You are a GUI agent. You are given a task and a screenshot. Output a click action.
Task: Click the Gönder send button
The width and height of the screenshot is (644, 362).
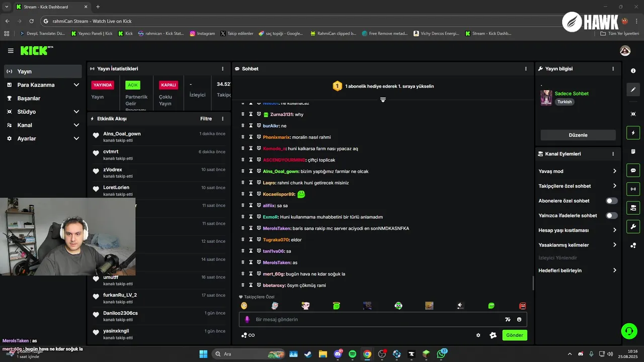[x=515, y=335]
